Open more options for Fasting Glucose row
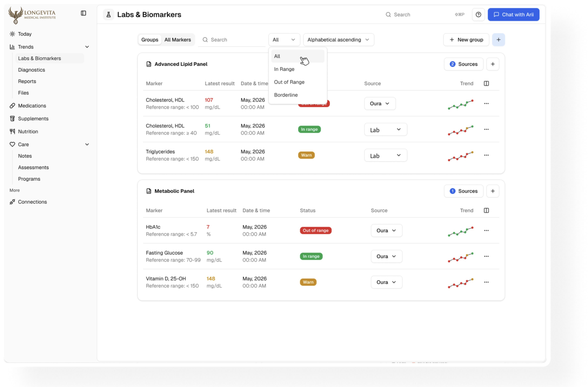 [x=486, y=257]
